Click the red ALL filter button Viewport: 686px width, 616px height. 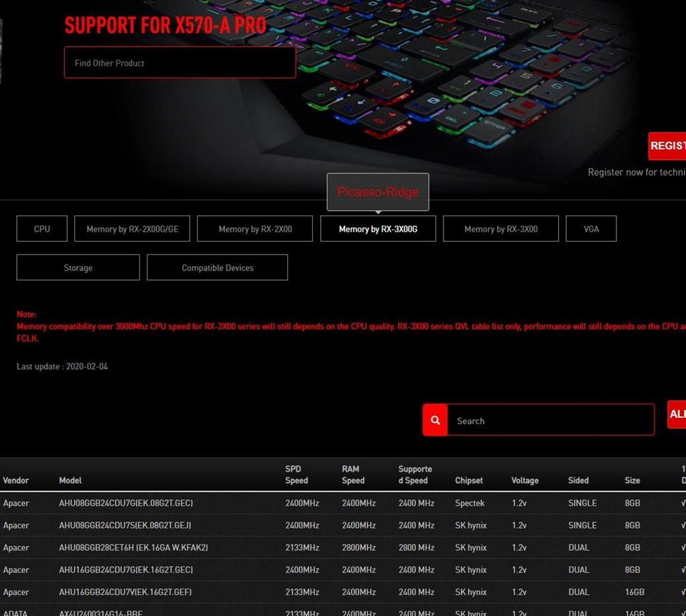(678, 414)
